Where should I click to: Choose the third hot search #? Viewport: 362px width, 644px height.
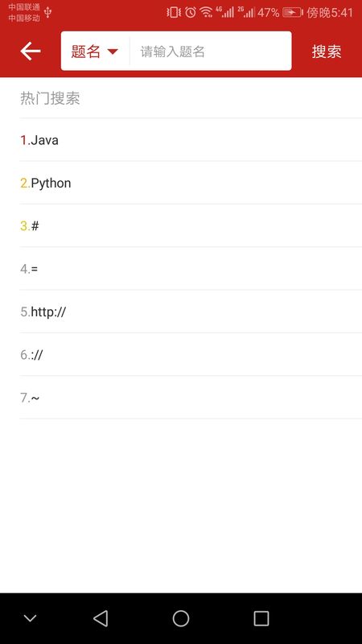point(191,226)
